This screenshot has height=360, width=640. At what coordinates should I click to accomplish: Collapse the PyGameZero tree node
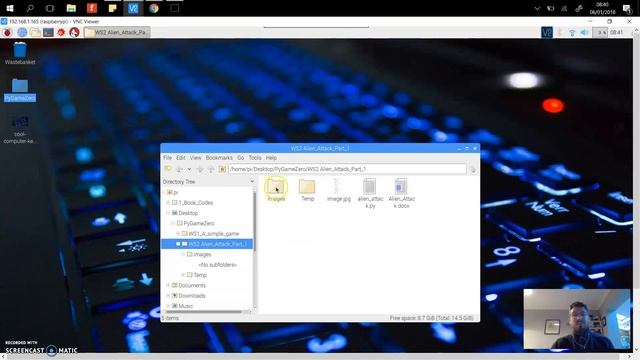[x=173, y=223]
